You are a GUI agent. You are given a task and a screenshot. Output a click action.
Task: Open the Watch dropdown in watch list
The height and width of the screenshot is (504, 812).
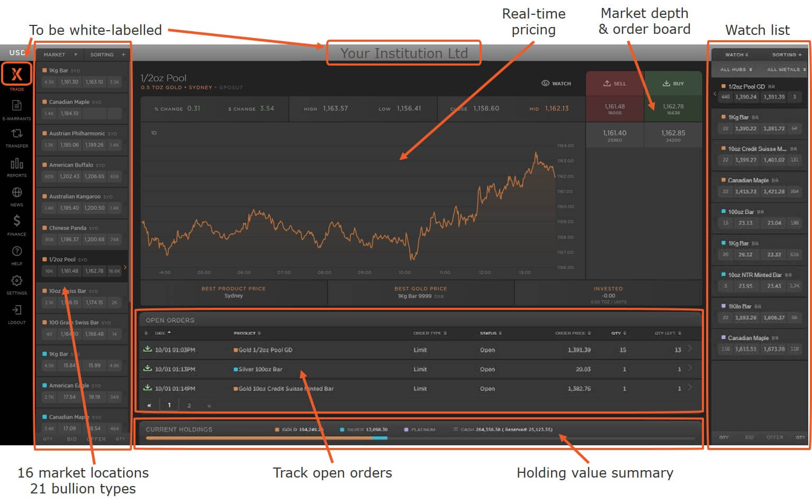(736, 54)
